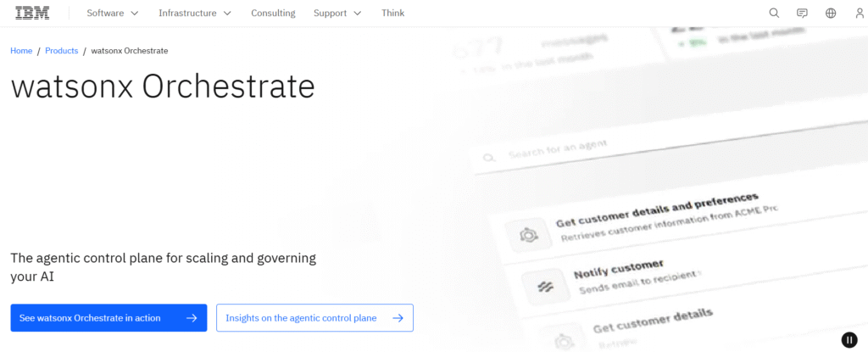Click the agentic control plane tagline text
The image size is (868, 352).
pos(164,266)
